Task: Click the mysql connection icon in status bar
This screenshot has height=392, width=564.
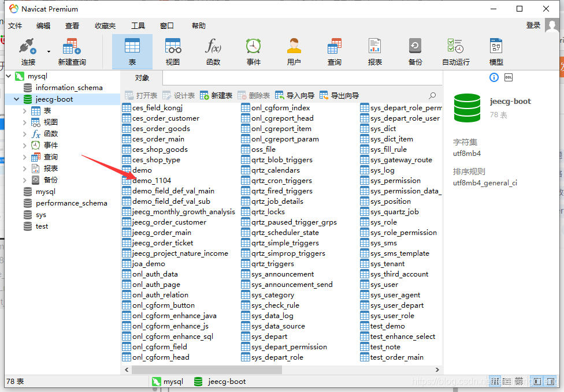Action: tap(157, 382)
